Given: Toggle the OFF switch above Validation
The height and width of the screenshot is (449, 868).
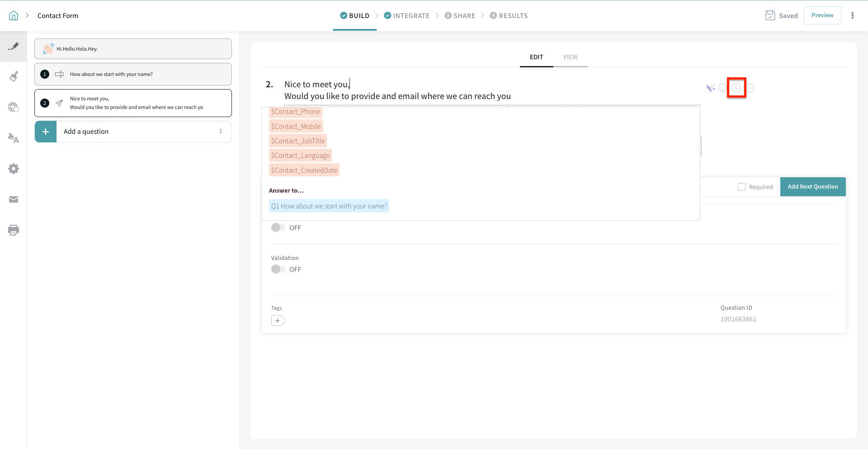Looking at the screenshot, I should click(278, 228).
